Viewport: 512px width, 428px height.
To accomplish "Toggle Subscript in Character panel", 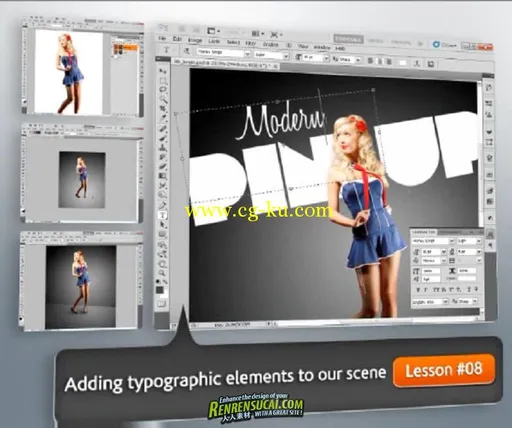I will [459, 290].
